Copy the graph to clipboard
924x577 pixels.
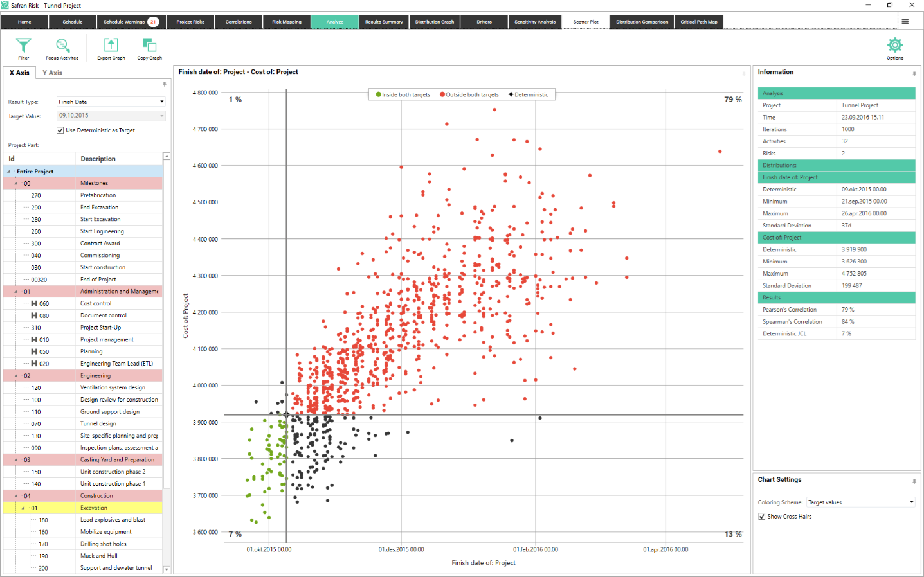149,48
